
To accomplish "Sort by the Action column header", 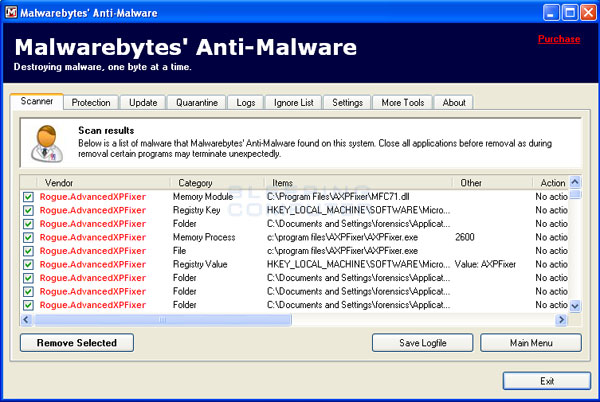I will (551, 183).
